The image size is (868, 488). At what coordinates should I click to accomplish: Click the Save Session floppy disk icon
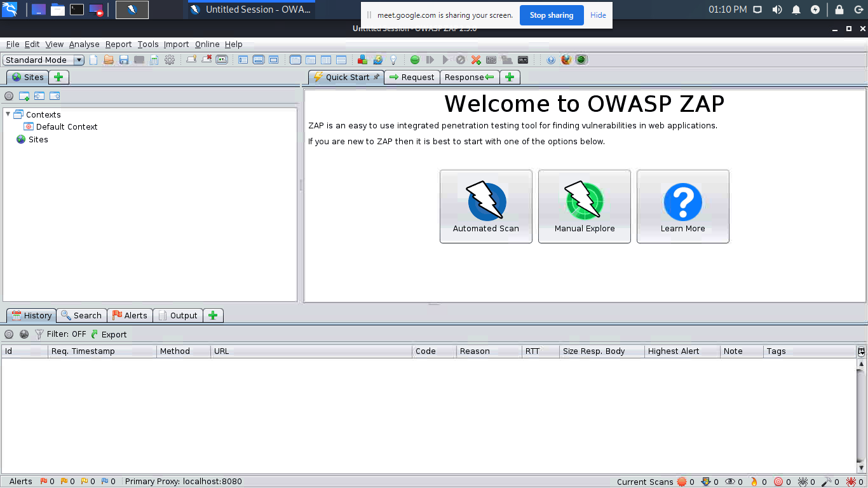point(124,60)
